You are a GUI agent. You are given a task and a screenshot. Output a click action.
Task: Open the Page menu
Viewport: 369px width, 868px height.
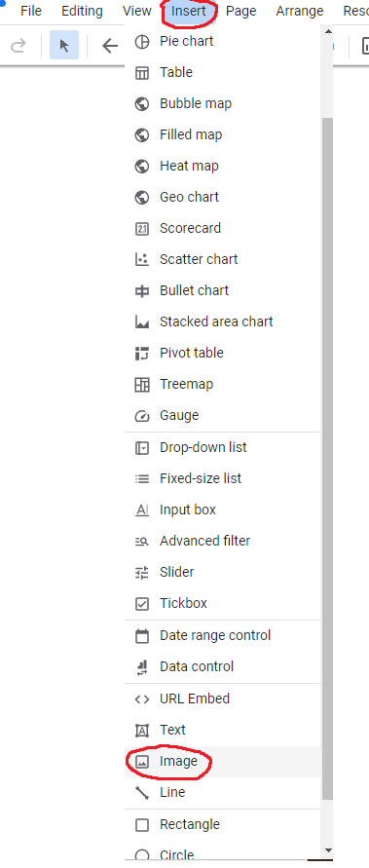click(x=241, y=11)
